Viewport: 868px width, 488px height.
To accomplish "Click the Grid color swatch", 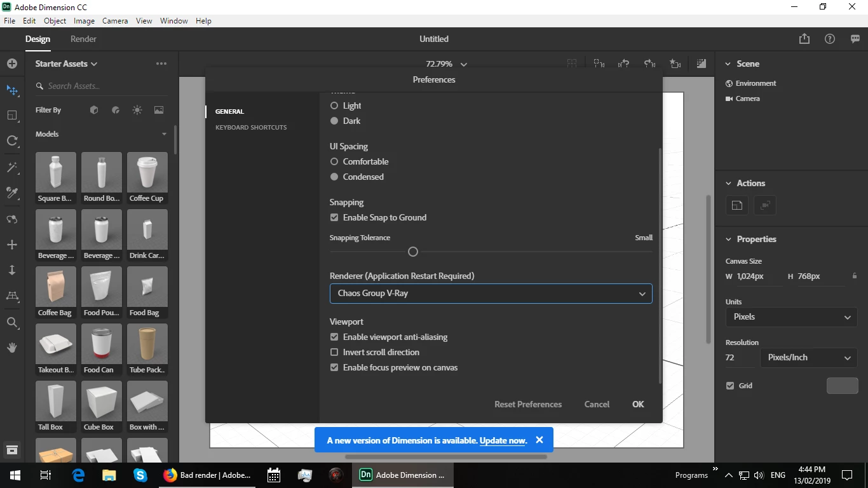I will coord(842,386).
